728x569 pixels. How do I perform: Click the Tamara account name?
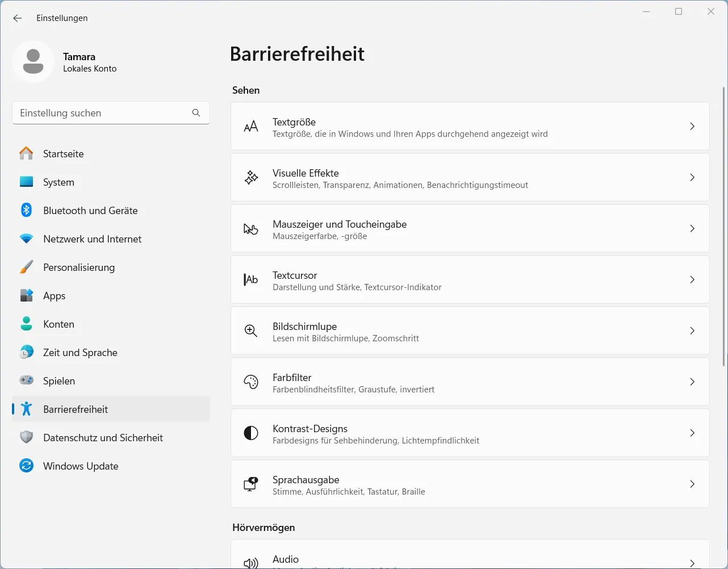point(79,57)
